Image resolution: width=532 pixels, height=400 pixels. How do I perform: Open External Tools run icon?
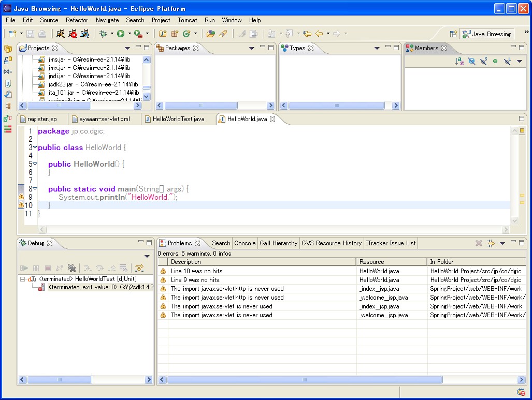pyautogui.click(x=138, y=34)
